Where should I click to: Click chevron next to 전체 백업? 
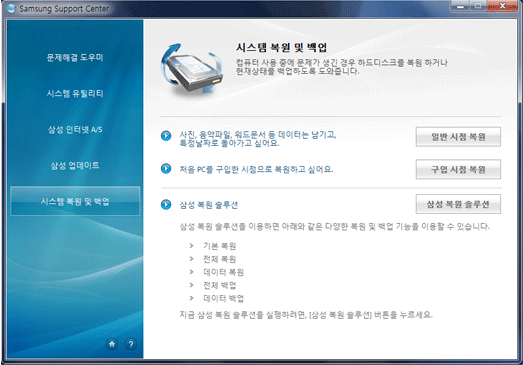(x=191, y=285)
